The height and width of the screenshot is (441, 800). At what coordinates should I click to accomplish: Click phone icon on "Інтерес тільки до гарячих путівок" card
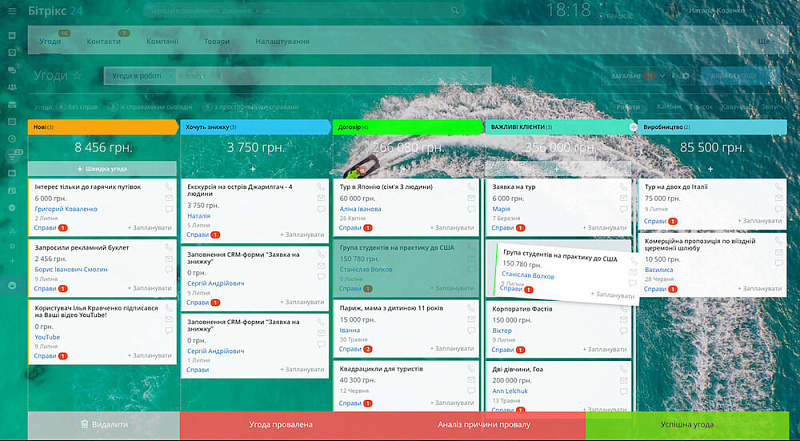167,187
